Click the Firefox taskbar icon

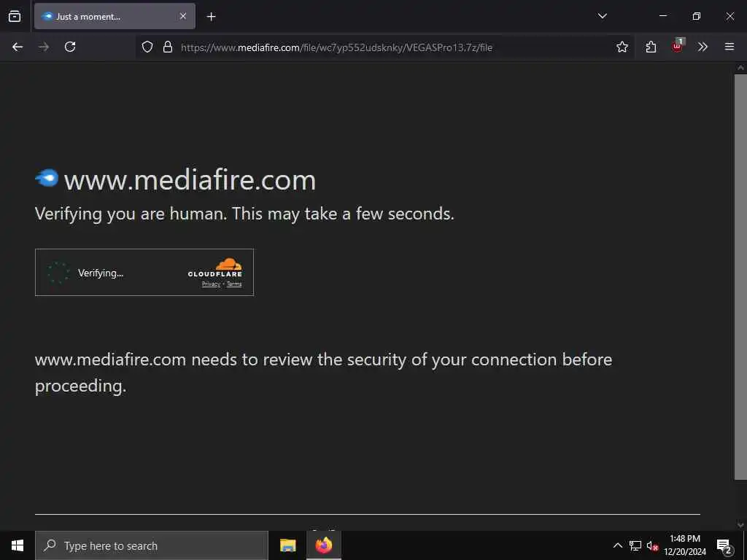324,545
